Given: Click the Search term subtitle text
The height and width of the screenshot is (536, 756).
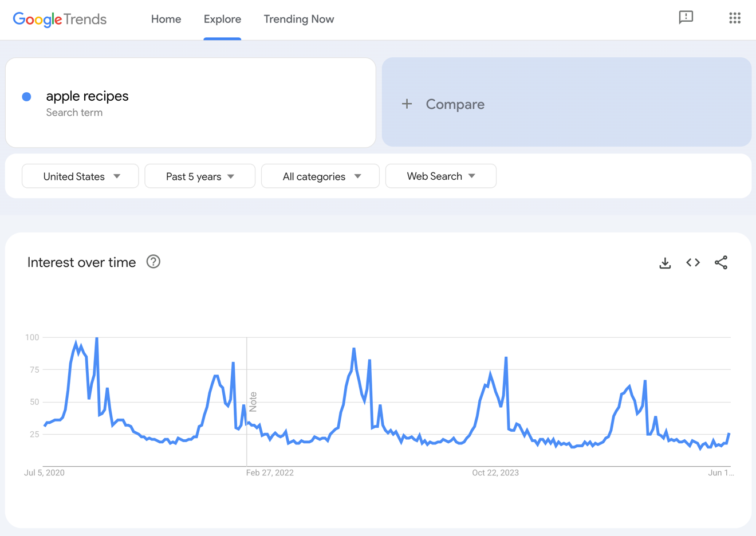Looking at the screenshot, I should pos(74,113).
